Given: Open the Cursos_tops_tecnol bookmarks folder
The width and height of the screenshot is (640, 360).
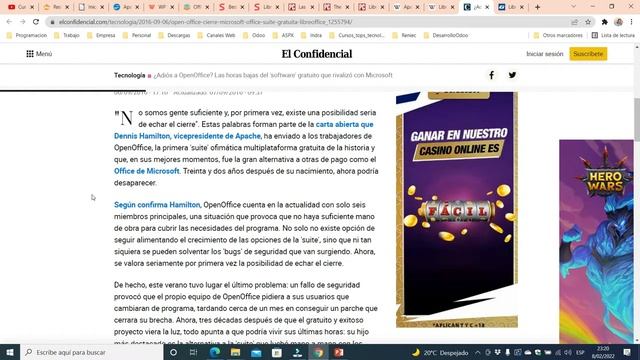Looking at the screenshot, I should tap(357, 36).
